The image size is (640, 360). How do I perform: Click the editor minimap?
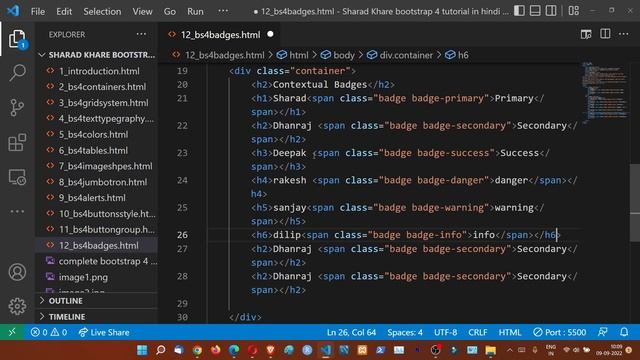tap(606, 92)
